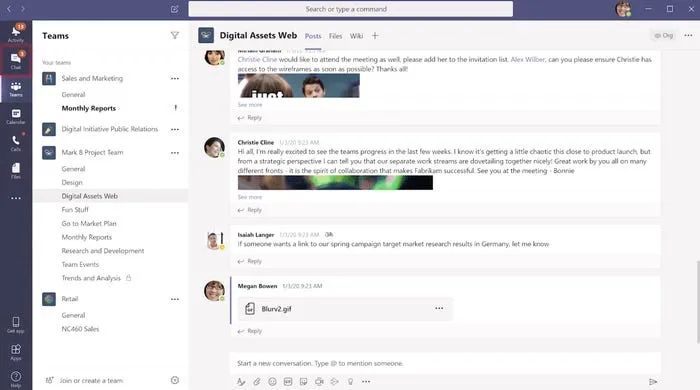Open the Sales and Marketing team
Viewport: 700px width, 390px height.
point(92,79)
